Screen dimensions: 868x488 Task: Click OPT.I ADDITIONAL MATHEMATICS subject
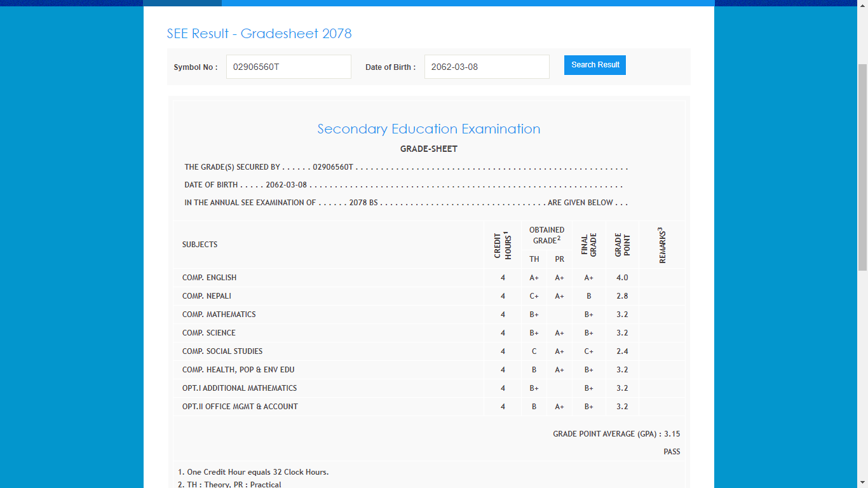click(240, 388)
